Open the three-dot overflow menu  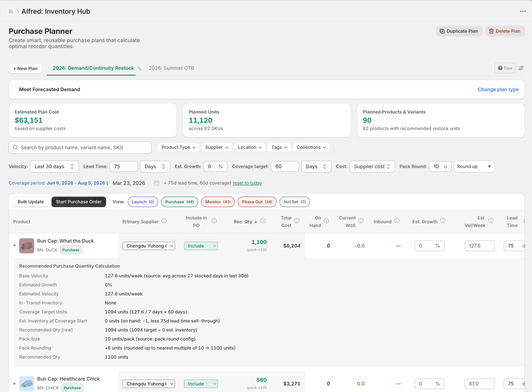(x=523, y=11)
